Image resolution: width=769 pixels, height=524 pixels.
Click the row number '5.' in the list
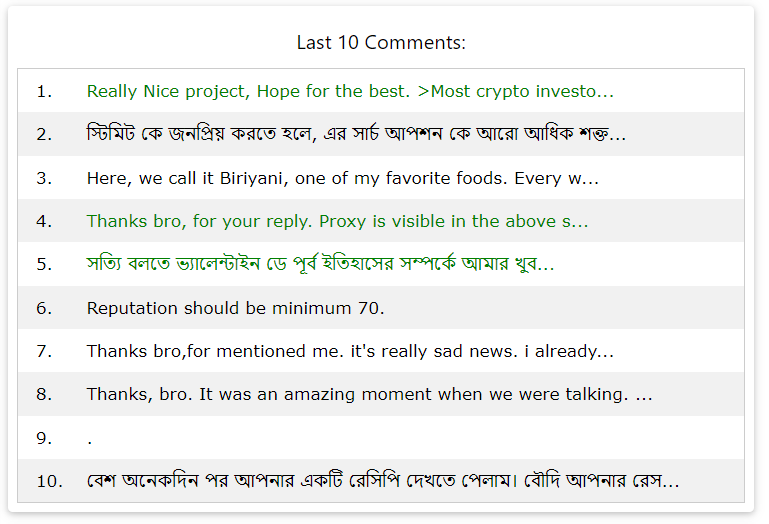point(44,264)
